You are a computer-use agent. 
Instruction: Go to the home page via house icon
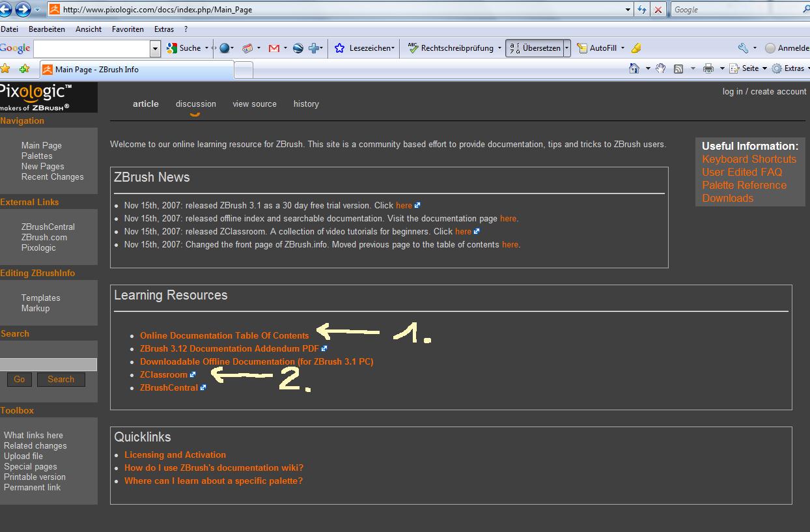634,68
